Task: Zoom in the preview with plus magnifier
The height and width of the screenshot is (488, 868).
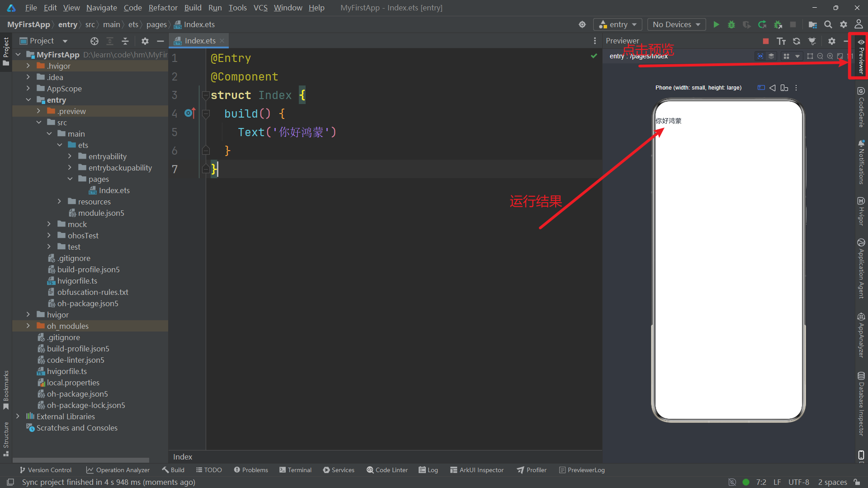Action: pos(830,56)
